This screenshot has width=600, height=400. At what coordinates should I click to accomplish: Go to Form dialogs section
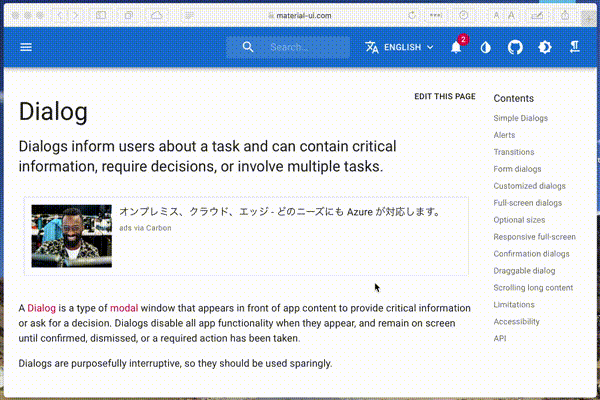click(x=517, y=169)
